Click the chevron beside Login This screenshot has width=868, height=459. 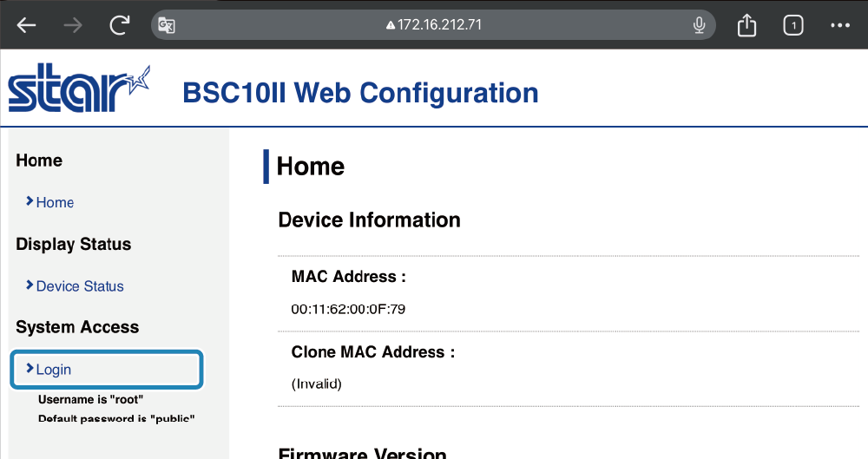(x=30, y=369)
